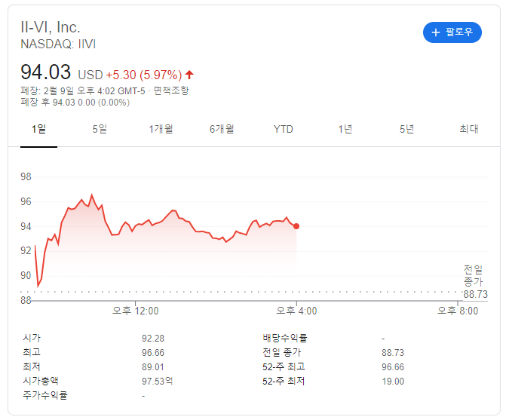Click the +5.30 (5.97%) change value
The width and height of the screenshot is (506, 420).
click(144, 75)
